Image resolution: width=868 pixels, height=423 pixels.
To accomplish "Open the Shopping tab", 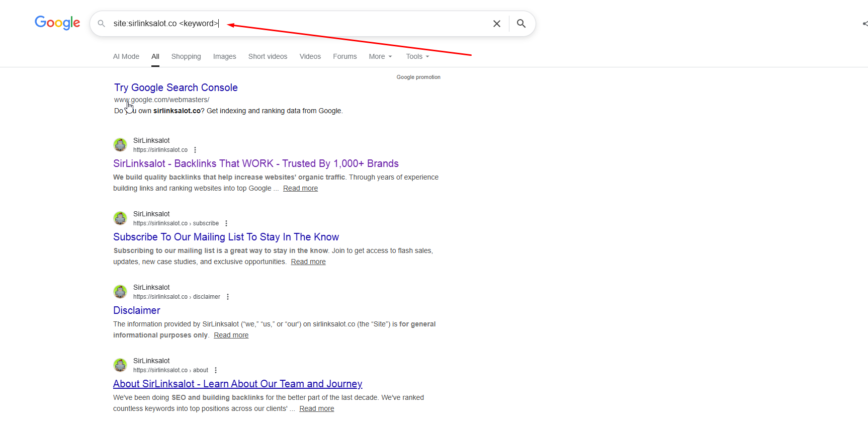I will click(186, 56).
